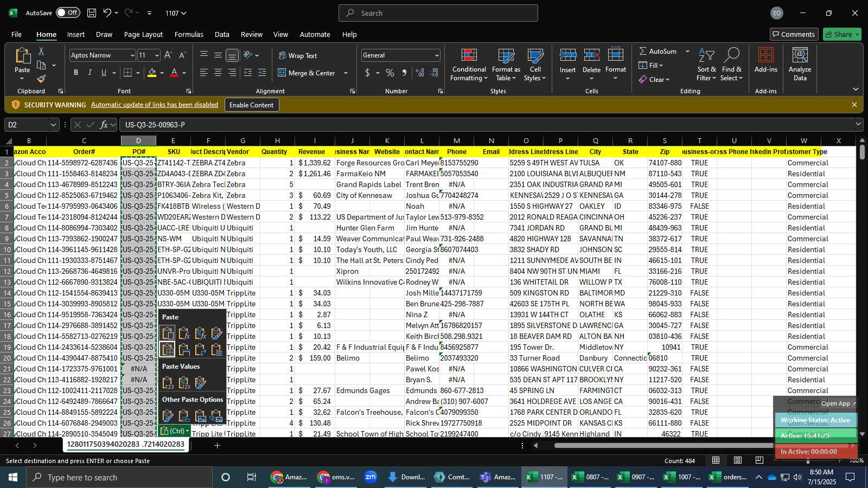868x488 pixels.
Task: Choose Keep Source Column Widths paste
Action: coord(184,350)
